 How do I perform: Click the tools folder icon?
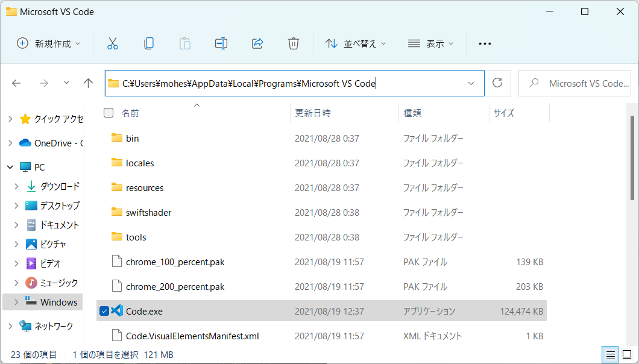click(117, 237)
